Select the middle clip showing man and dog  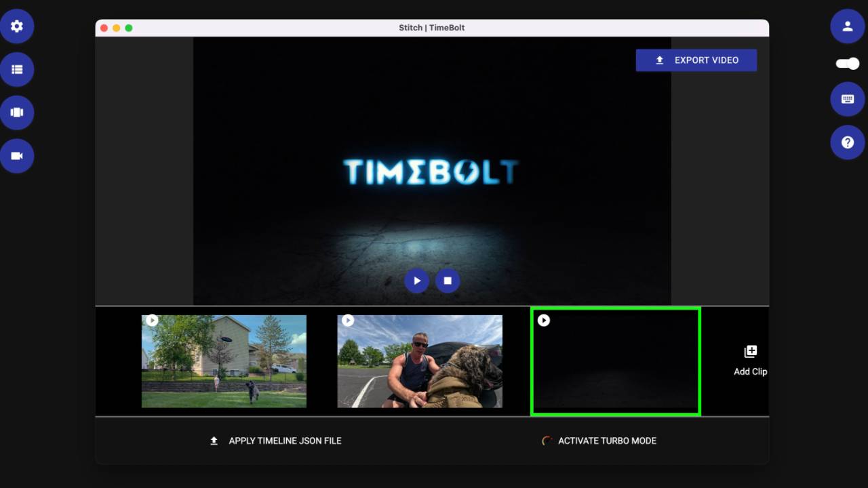(419, 361)
